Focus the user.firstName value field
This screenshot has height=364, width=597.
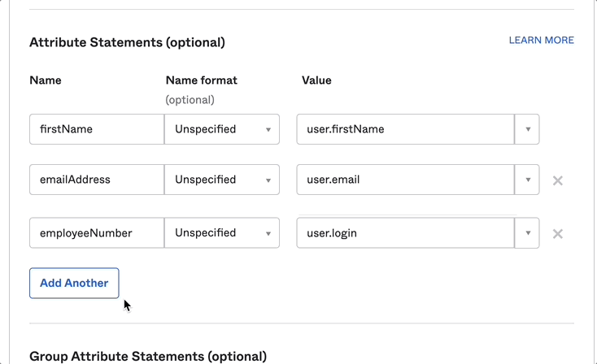coord(405,129)
